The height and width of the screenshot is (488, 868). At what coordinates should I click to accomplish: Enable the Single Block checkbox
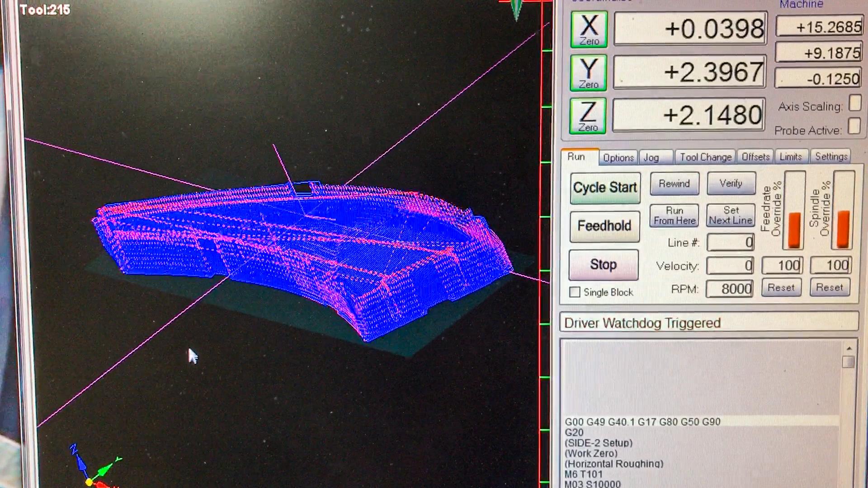(575, 292)
